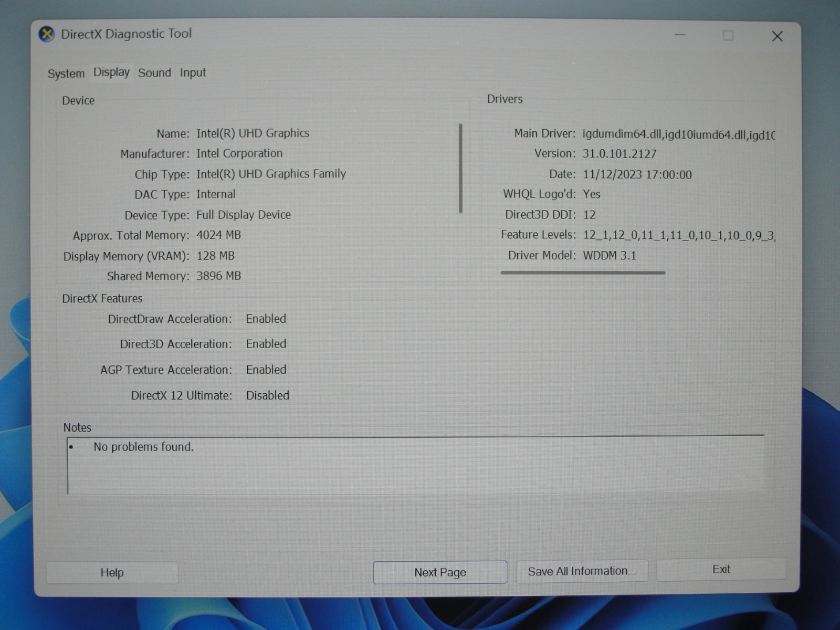Click the 'WDDM 3.1' driver model value

(x=610, y=256)
